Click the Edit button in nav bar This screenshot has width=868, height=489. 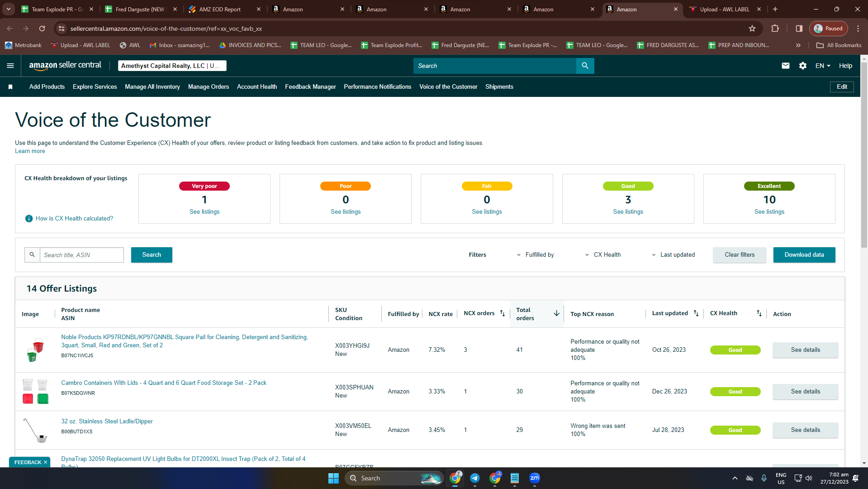pyautogui.click(x=842, y=87)
